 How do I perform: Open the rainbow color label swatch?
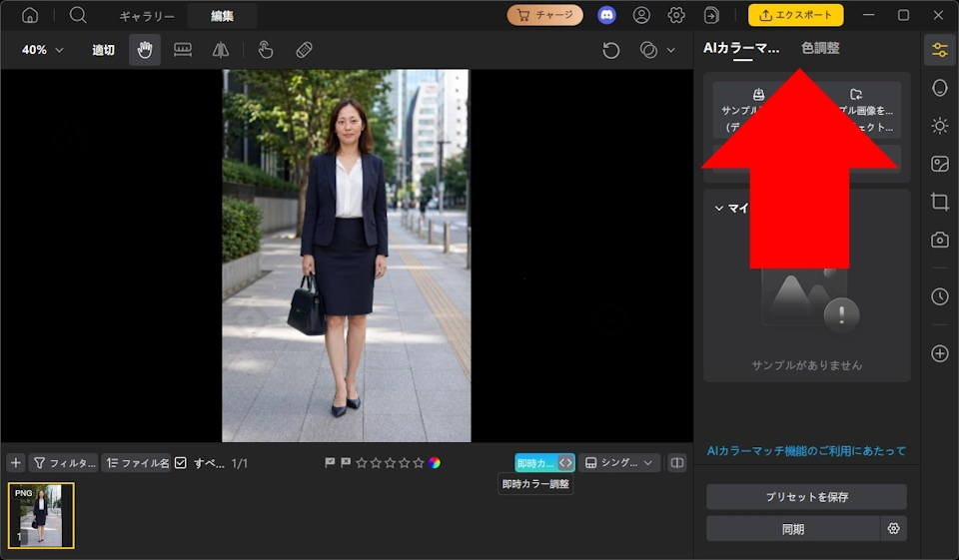pos(435,463)
